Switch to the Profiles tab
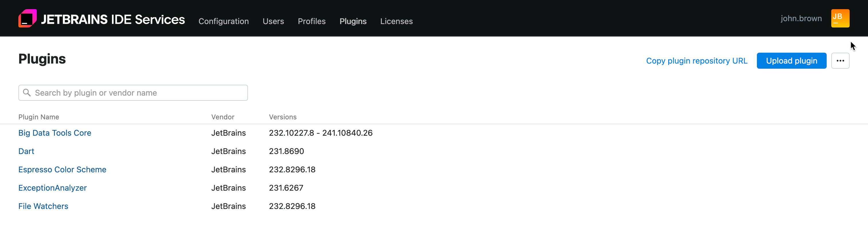868x229 pixels. coord(311,21)
